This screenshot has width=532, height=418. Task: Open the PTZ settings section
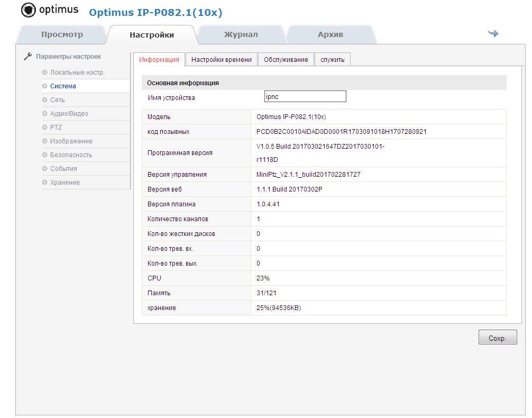click(x=56, y=128)
